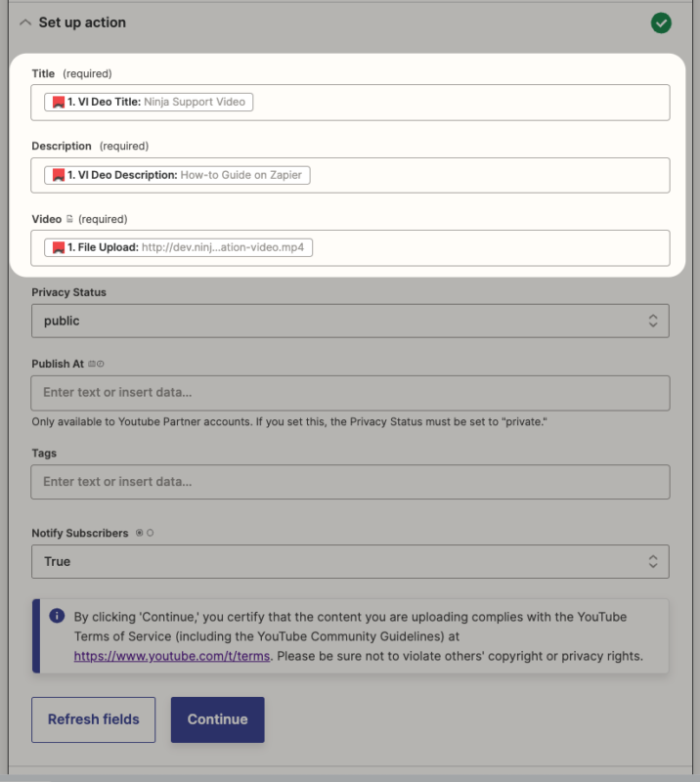Click the YouTube icon in the Description field tag
The width and height of the screenshot is (700, 782).
[x=57, y=174]
